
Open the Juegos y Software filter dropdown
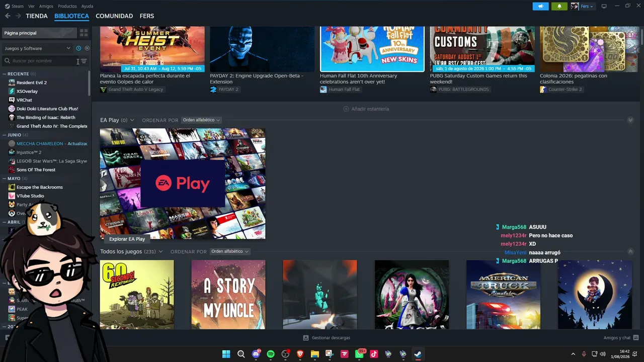point(38,48)
